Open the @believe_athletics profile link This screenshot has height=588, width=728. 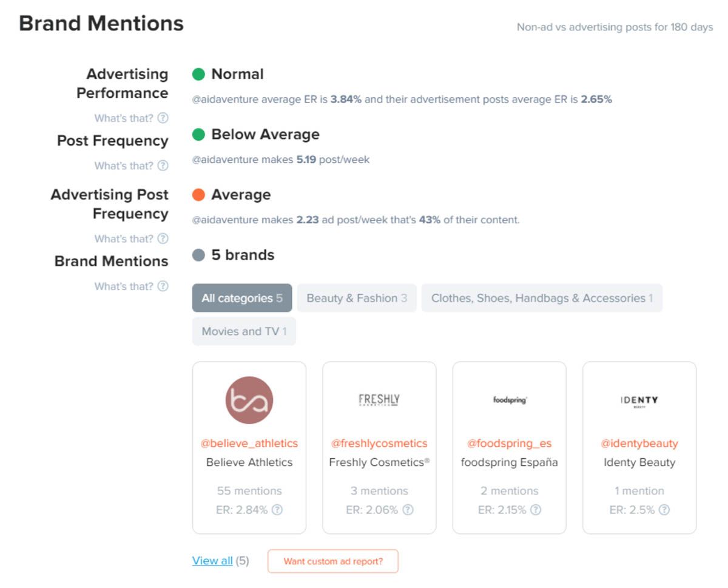249,443
